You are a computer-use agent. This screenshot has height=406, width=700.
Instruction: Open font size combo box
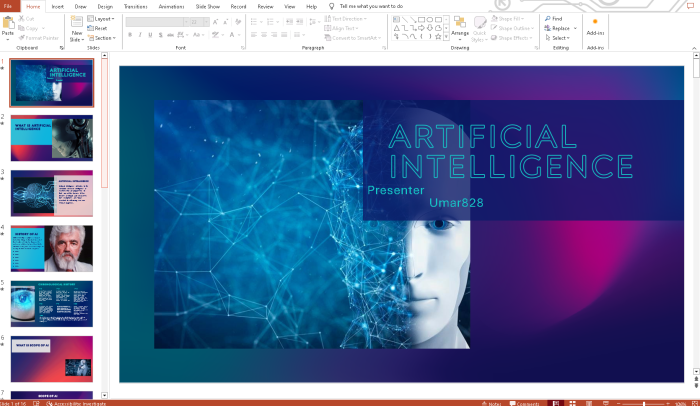(x=200, y=22)
